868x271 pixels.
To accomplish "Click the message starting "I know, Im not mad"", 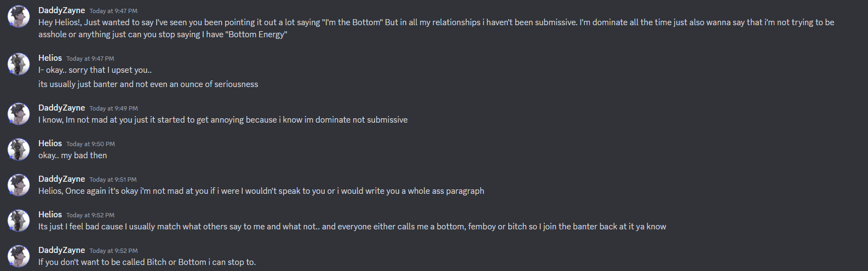I will coord(222,120).
